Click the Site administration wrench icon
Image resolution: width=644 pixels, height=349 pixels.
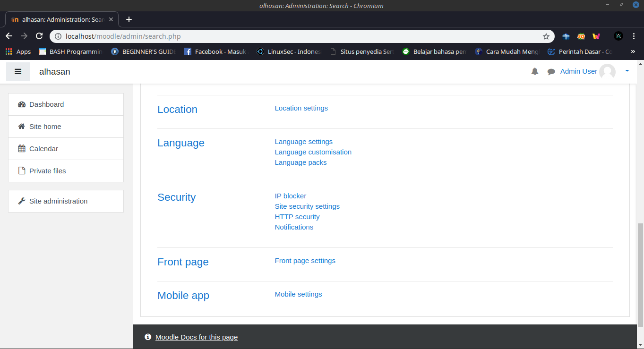point(21,201)
